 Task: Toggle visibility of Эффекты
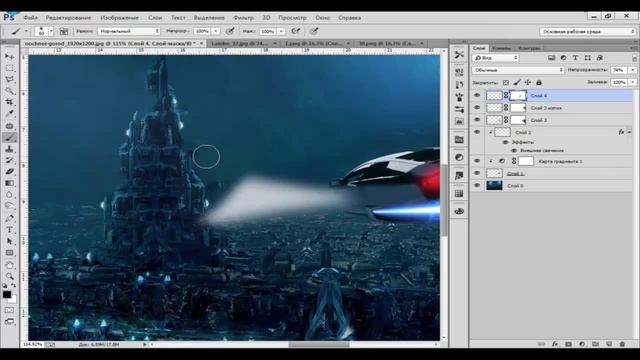tap(505, 142)
